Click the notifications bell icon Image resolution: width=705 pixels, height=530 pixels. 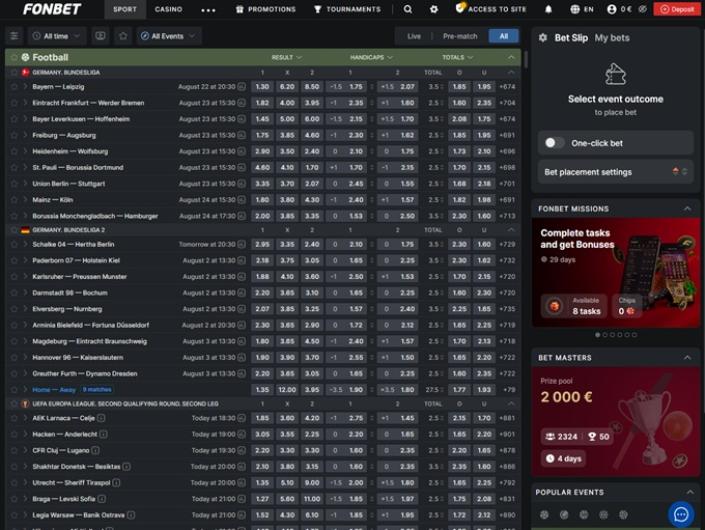(546, 9)
